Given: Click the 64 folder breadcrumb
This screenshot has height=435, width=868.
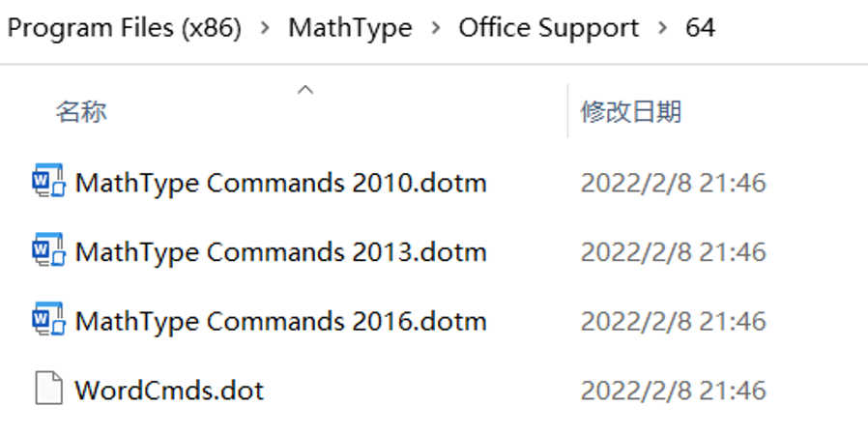Looking at the screenshot, I should pos(700,27).
